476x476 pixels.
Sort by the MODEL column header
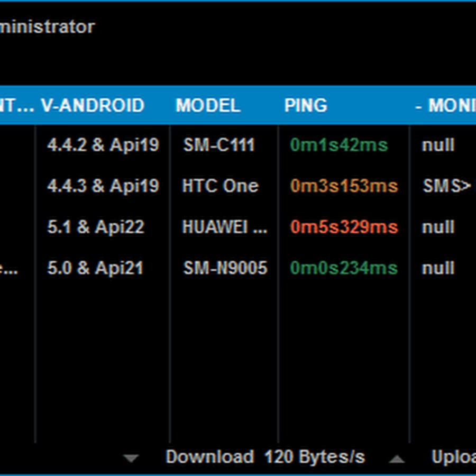point(208,105)
